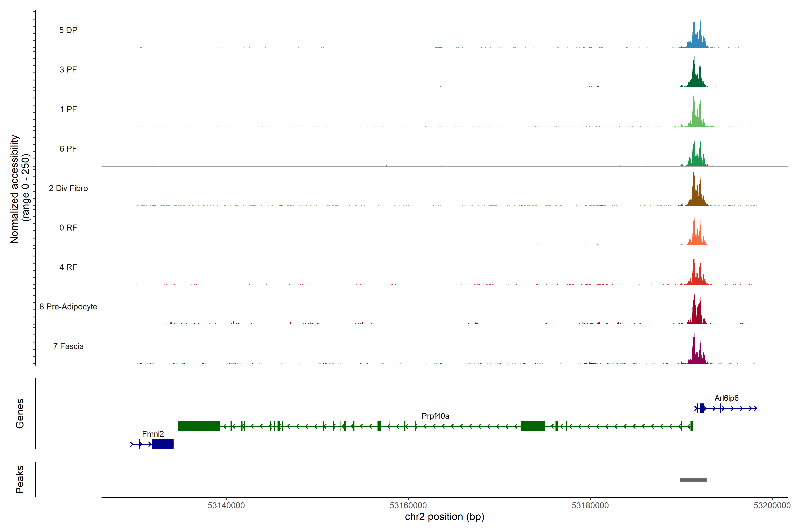Click the Prpf40a gene label
The height and width of the screenshot is (532, 798).
tap(435, 416)
